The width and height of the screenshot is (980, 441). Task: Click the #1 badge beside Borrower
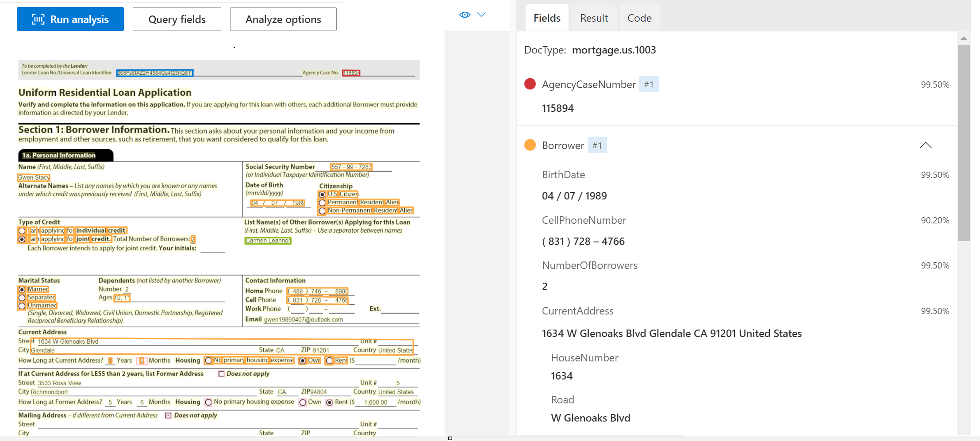597,145
